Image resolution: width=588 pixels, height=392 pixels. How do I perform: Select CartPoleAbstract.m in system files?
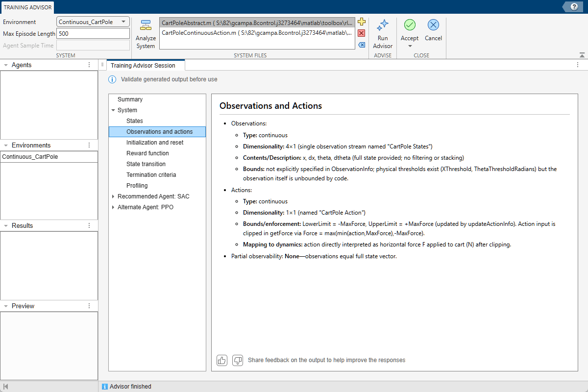coord(257,23)
